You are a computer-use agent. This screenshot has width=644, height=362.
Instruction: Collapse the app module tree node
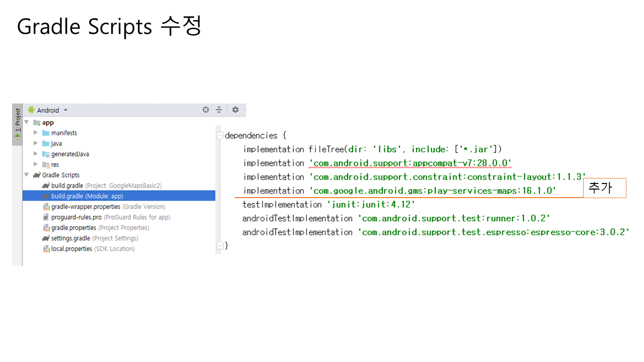coord(27,123)
